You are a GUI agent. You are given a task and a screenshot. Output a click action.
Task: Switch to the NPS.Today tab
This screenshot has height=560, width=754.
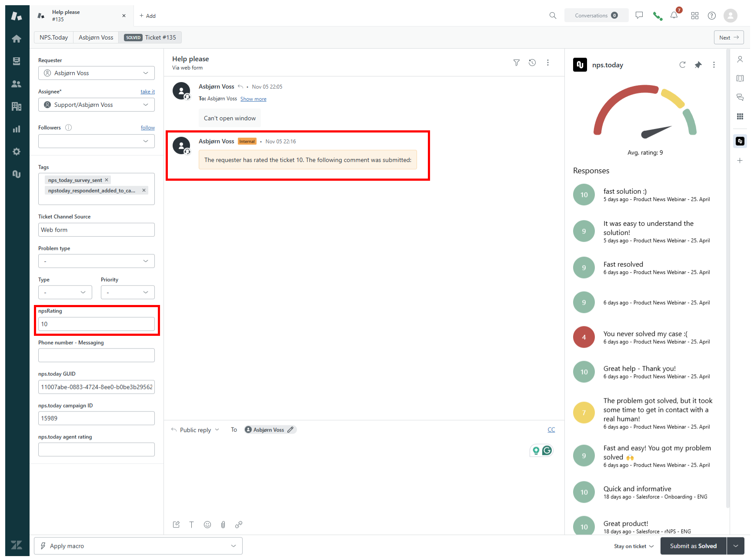(x=53, y=37)
